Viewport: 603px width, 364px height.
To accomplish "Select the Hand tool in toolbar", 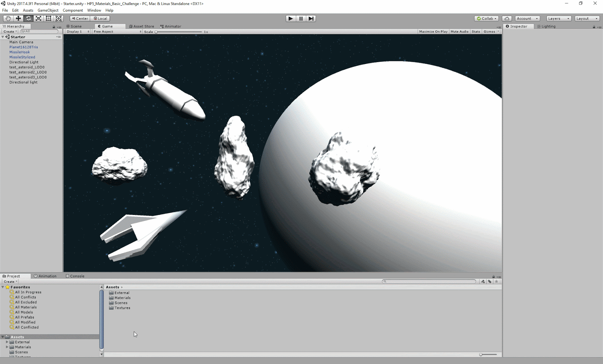I will point(8,18).
